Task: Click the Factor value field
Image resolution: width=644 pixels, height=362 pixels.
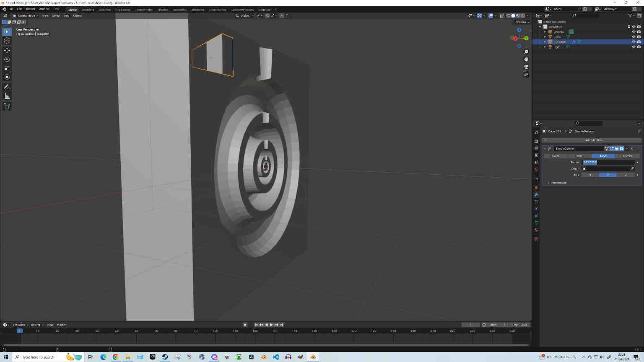Action: click(x=609, y=162)
